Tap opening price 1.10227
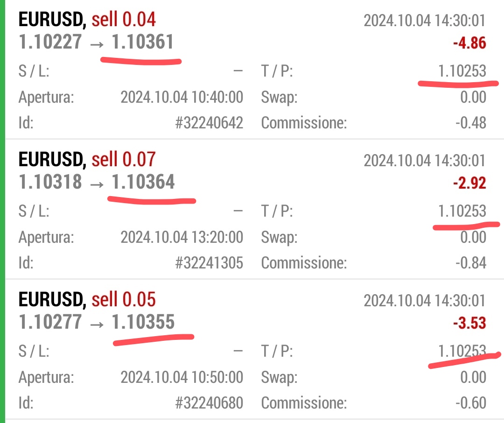The width and height of the screenshot is (504, 423). point(50,42)
